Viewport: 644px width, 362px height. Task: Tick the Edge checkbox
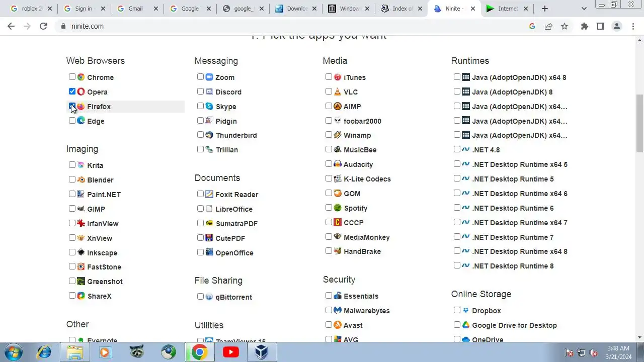[x=72, y=121]
